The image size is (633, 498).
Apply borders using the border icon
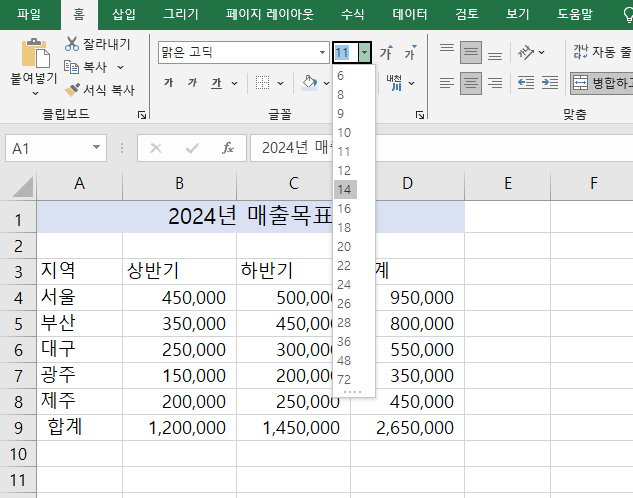(262, 83)
